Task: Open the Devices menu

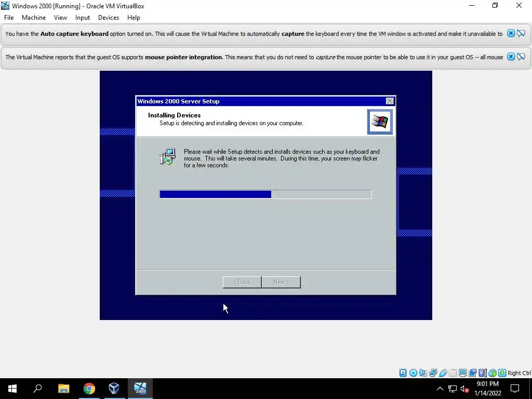Action: (109, 18)
